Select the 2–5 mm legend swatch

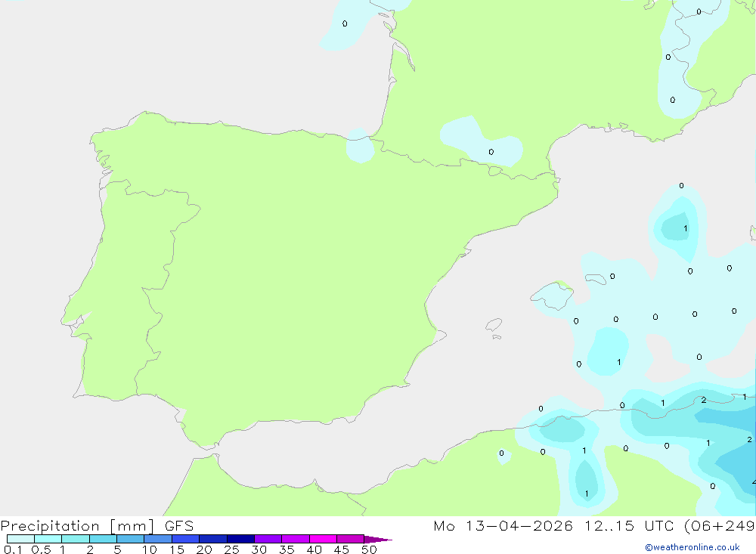103,539
